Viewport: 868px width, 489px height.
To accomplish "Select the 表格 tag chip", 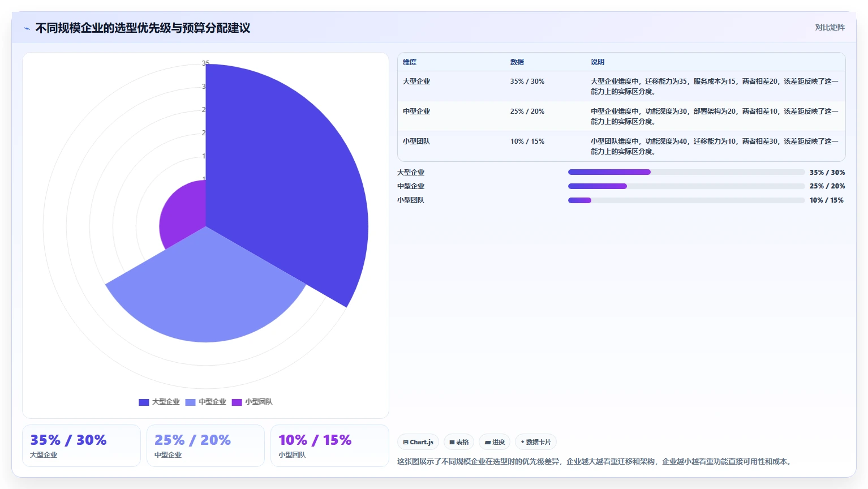I will coord(459,442).
